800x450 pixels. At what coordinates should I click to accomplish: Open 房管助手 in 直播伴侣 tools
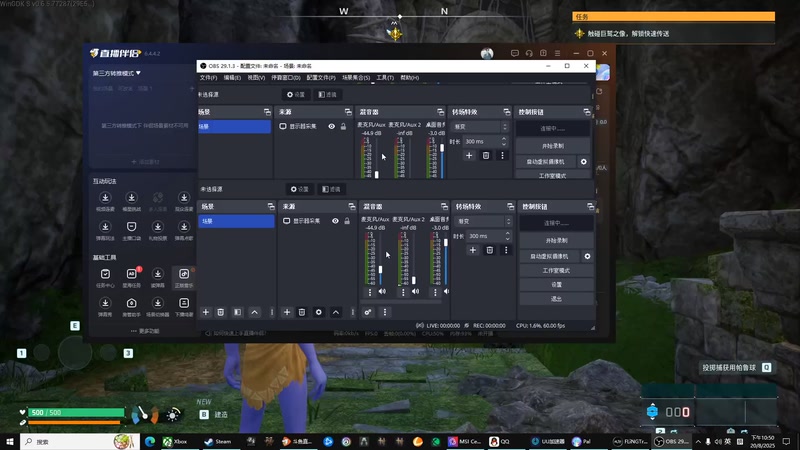pos(131,307)
